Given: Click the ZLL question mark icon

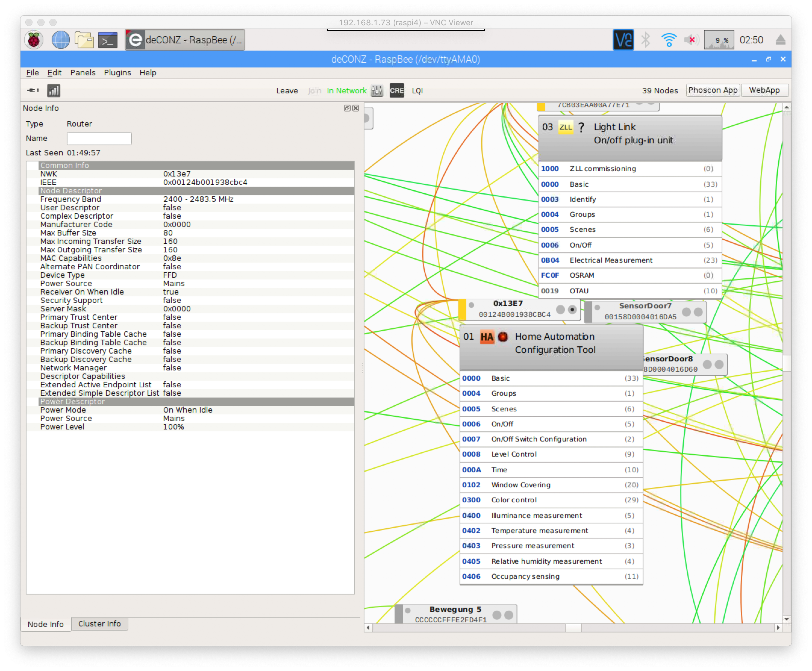Looking at the screenshot, I should (x=581, y=127).
